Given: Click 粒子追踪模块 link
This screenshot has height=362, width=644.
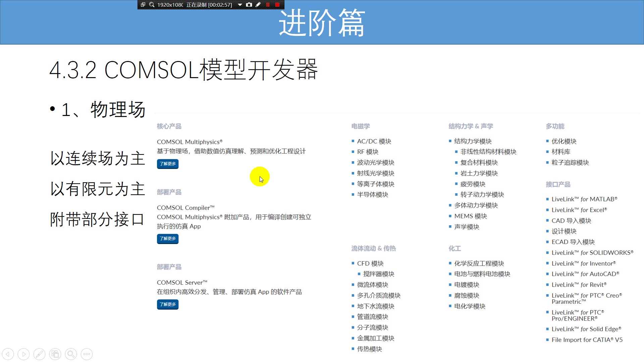Looking at the screenshot, I should click(x=570, y=163).
